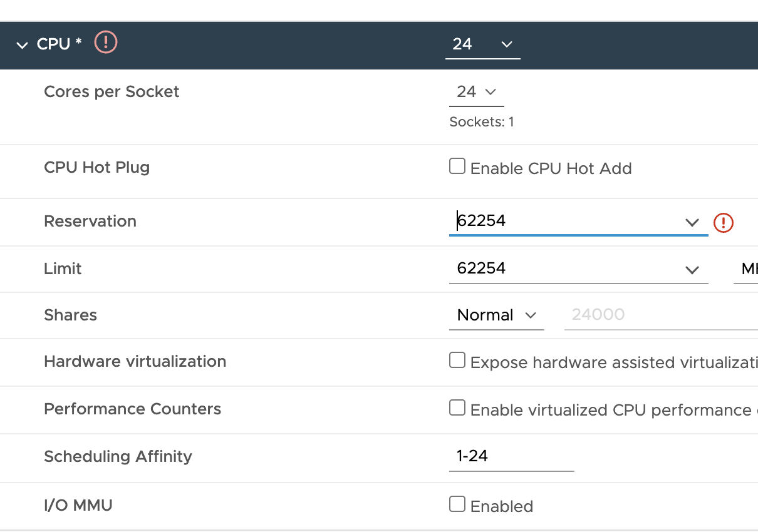Click the CPU header warning icon
Image resolution: width=758 pixels, height=532 pixels.
pyautogui.click(x=106, y=43)
